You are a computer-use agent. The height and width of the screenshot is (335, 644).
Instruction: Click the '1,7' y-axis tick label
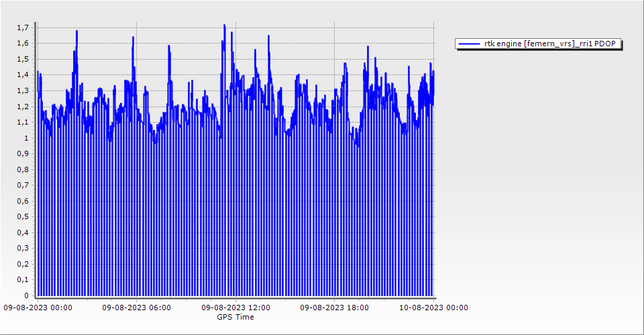(x=23, y=27)
